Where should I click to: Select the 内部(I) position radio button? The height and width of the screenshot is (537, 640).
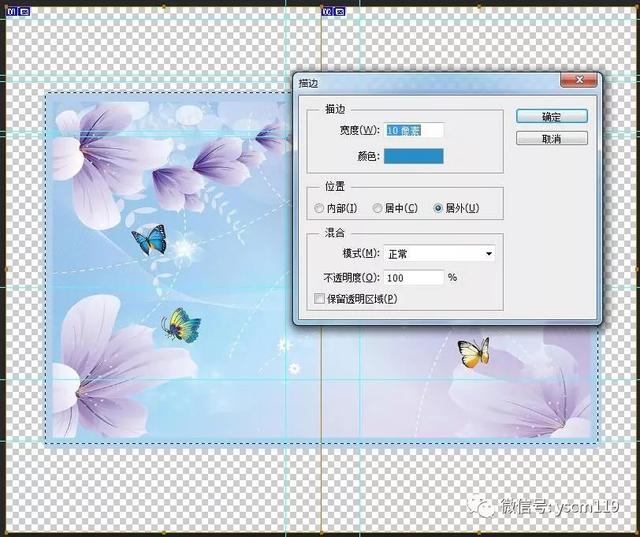point(319,208)
